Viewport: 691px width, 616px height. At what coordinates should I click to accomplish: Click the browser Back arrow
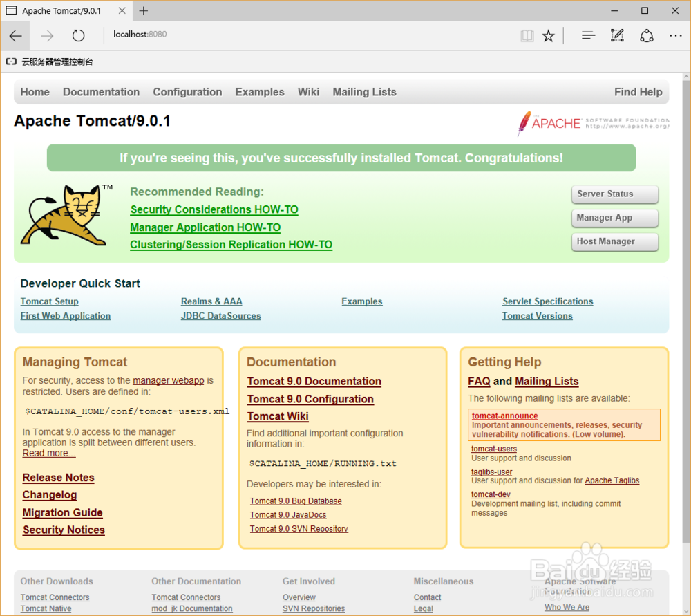click(15, 35)
